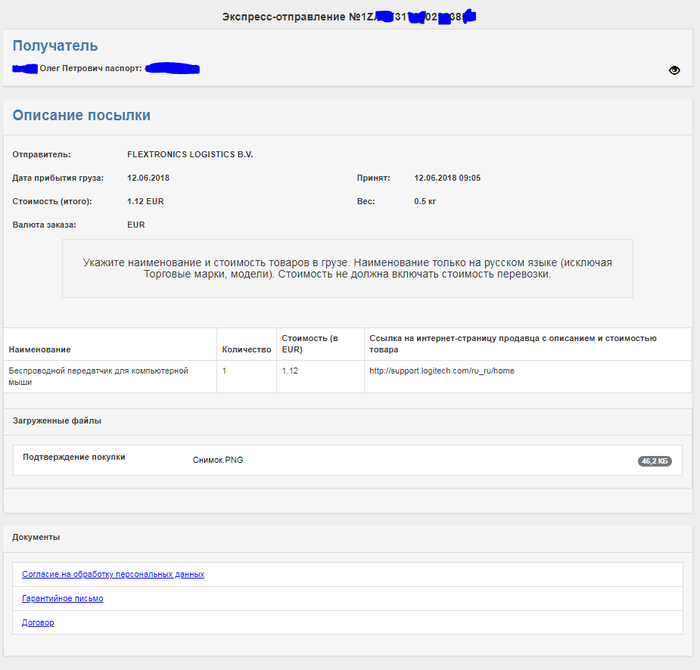Screen dimensions: 700x670
Task: Open the Договор document link
Action: click(38, 622)
